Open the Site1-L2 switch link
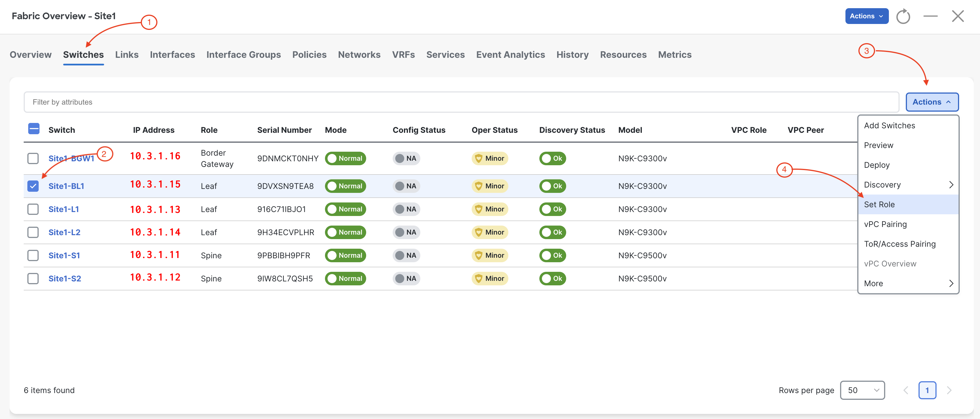 click(x=64, y=232)
